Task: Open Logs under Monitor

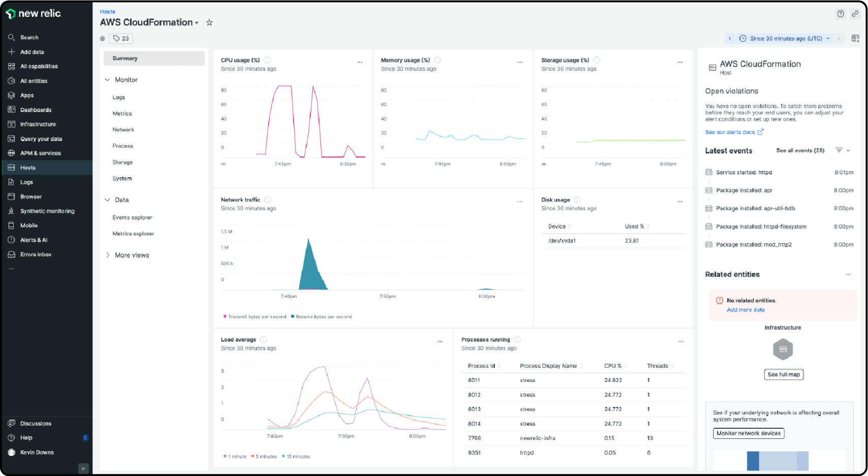Action: (x=118, y=98)
